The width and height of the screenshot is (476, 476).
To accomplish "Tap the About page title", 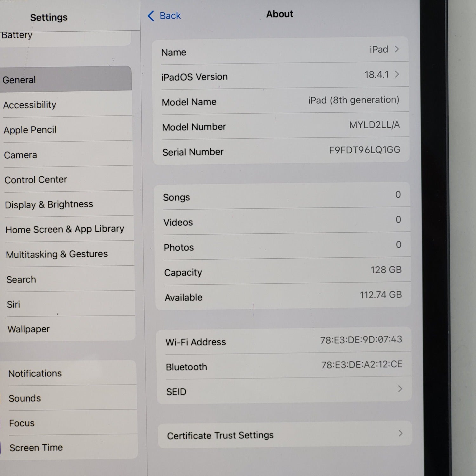I will (280, 14).
